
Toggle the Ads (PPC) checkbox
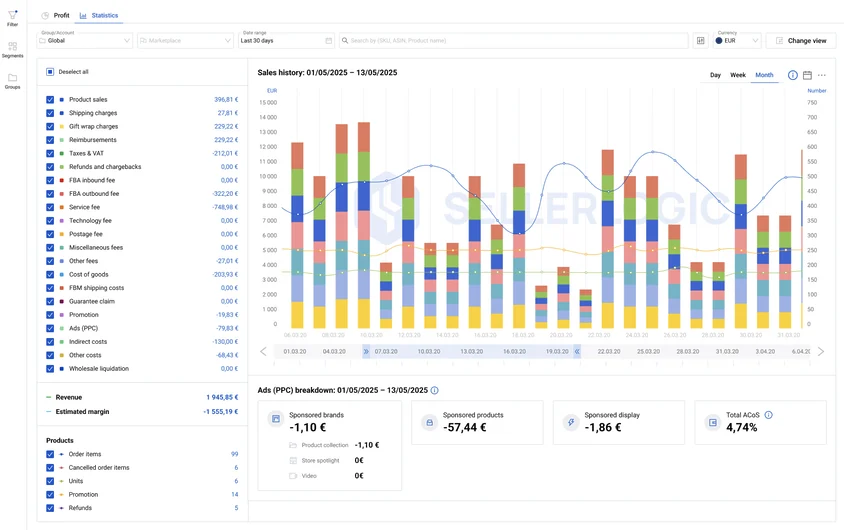coord(50,328)
